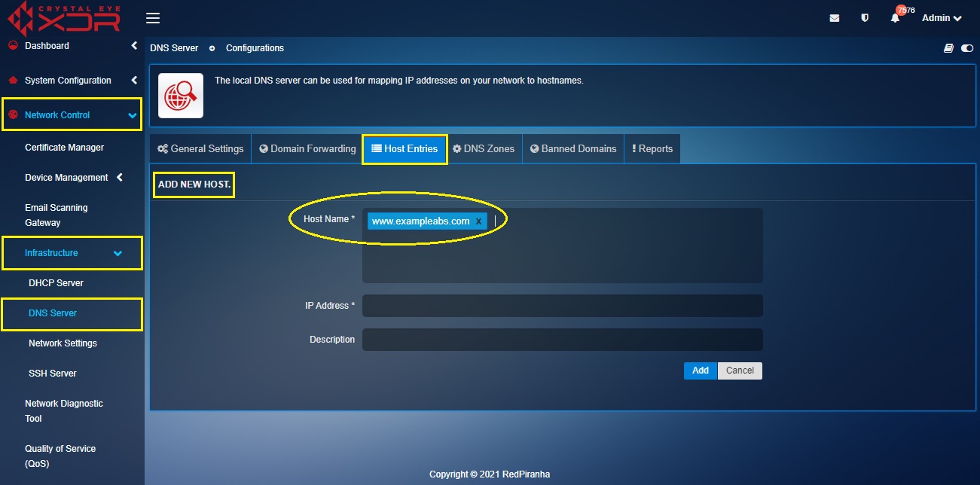
Task: Open SSH Server settings
Action: tap(53, 374)
